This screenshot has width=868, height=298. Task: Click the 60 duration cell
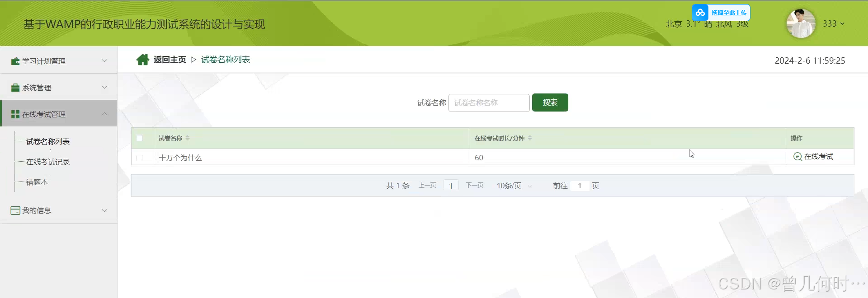coord(628,158)
